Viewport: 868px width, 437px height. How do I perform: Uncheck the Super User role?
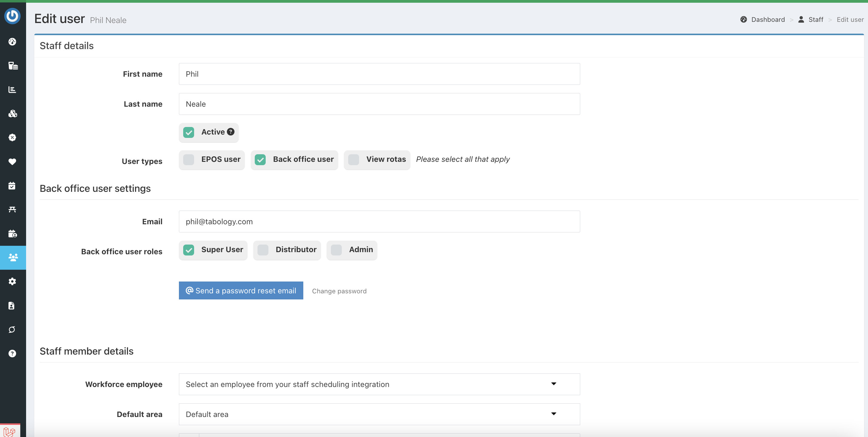189,250
